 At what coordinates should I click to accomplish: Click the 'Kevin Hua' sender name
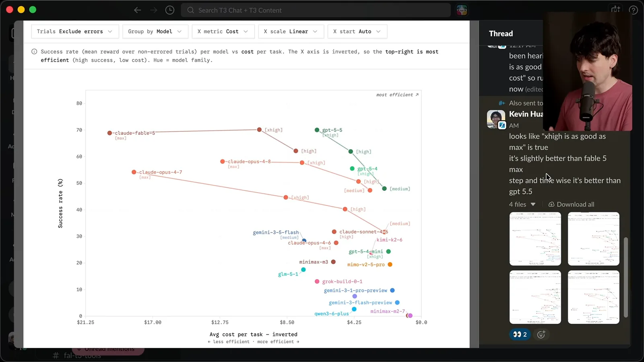pyautogui.click(x=526, y=114)
